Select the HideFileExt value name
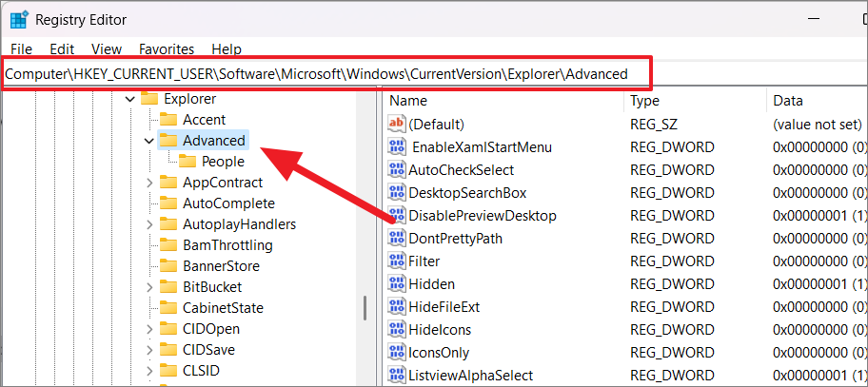 pos(444,307)
